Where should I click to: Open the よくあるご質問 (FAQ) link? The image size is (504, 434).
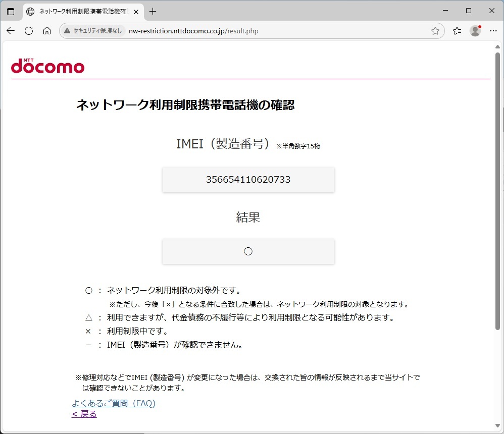(x=114, y=403)
